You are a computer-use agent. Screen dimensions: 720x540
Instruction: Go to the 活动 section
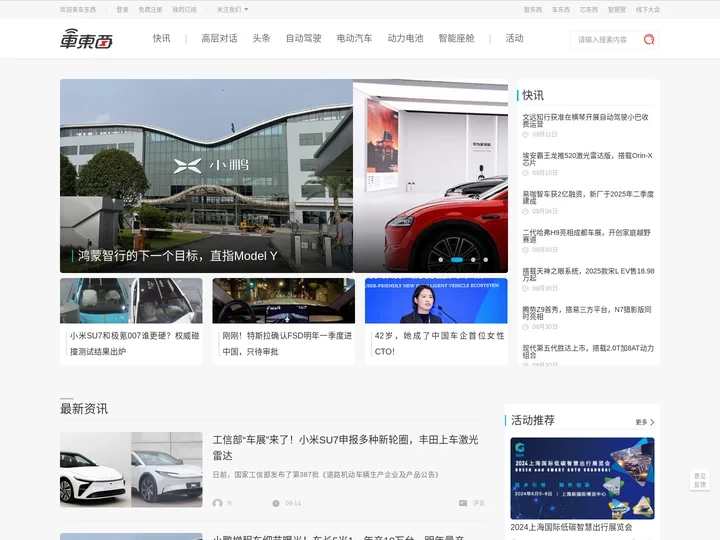point(514,39)
